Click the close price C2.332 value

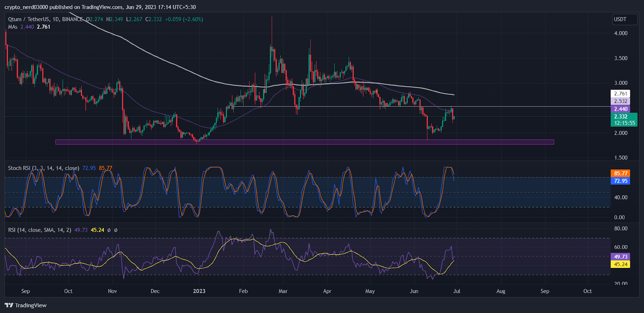(x=153, y=19)
